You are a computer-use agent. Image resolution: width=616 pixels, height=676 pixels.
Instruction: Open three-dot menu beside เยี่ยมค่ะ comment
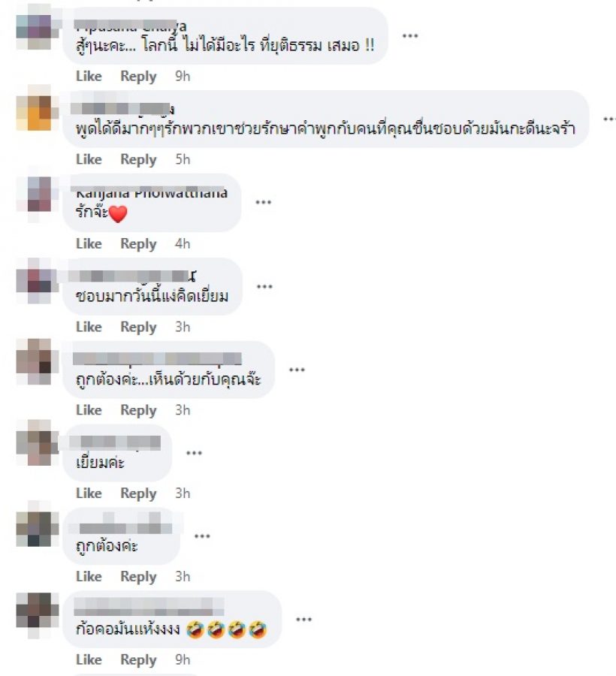(x=194, y=453)
